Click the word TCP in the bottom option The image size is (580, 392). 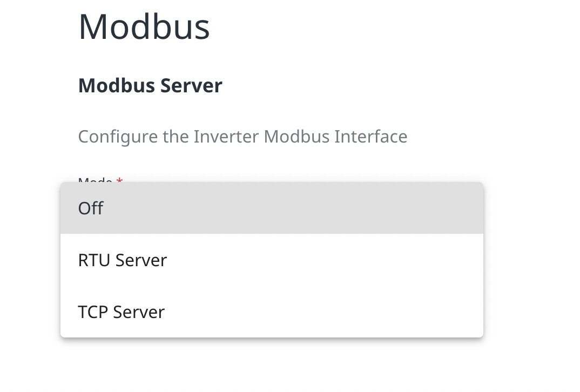(93, 312)
